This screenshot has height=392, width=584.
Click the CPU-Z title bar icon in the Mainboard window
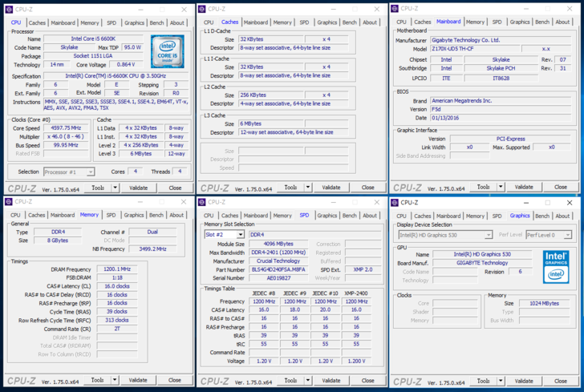(x=395, y=10)
